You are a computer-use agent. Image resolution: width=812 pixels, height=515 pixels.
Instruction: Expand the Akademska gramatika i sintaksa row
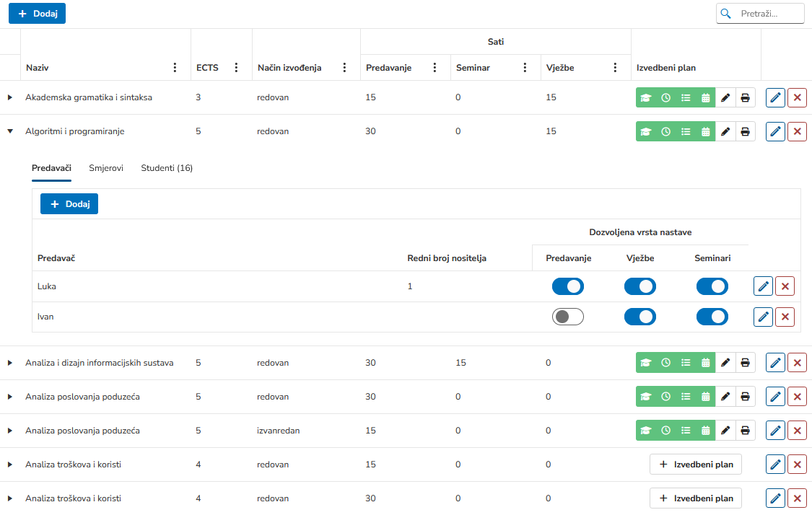click(10, 97)
